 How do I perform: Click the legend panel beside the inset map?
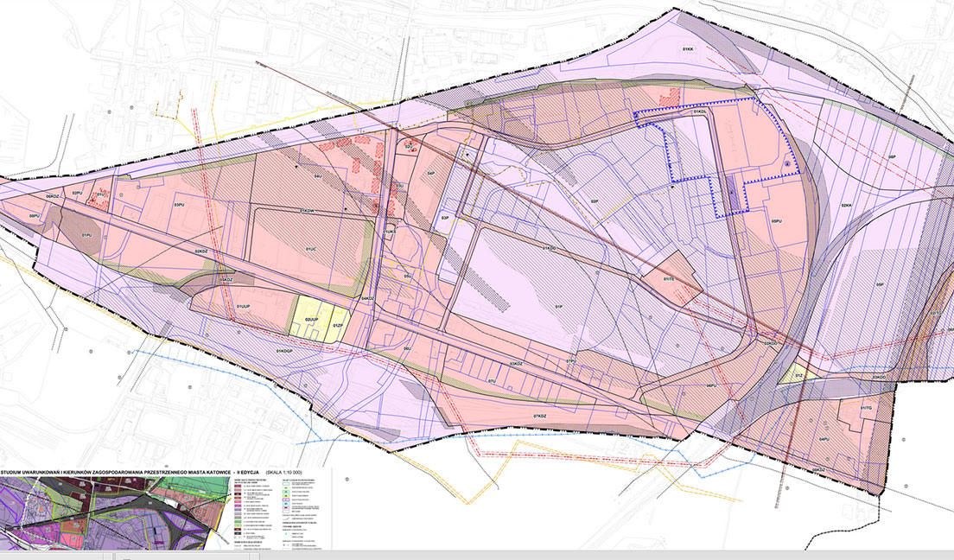coord(281,512)
